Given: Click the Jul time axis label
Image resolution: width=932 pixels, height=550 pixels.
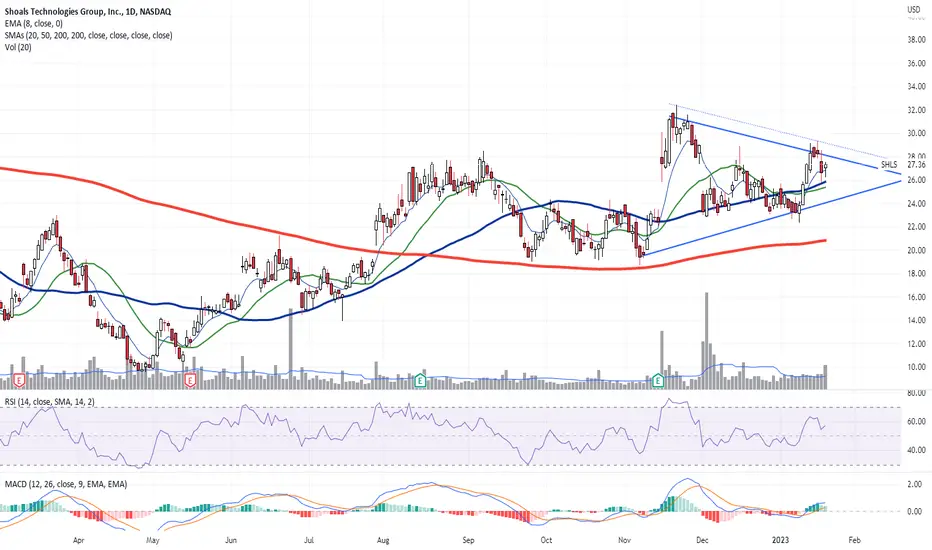Looking at the screenshot, I should click(308, 540).
